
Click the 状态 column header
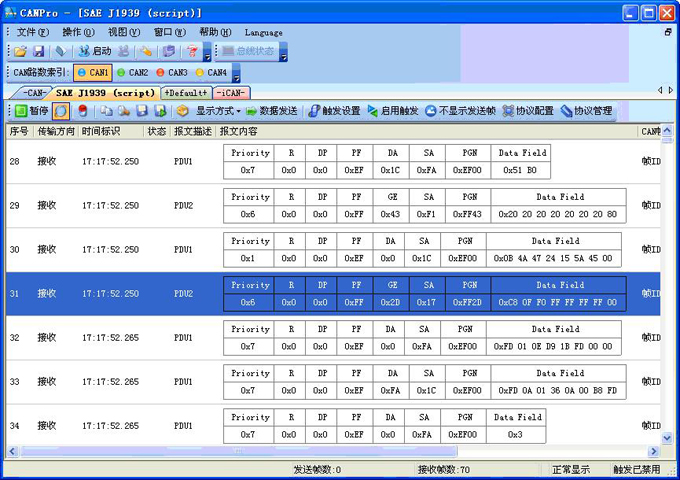156,131
